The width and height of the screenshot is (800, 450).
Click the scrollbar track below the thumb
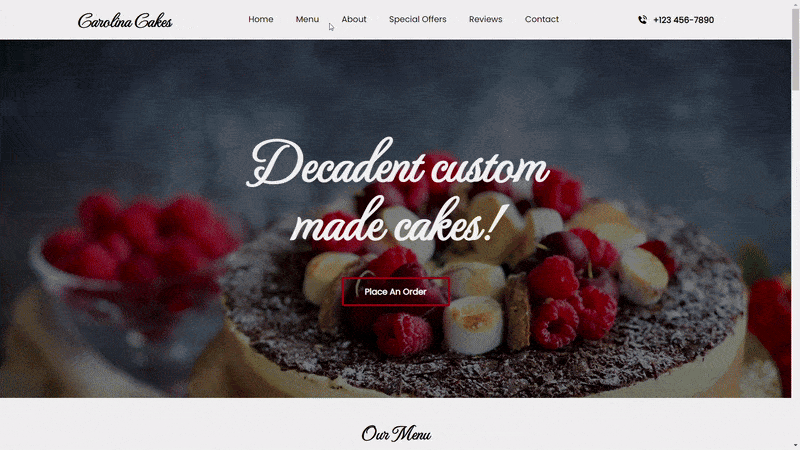tap(795, 265)
